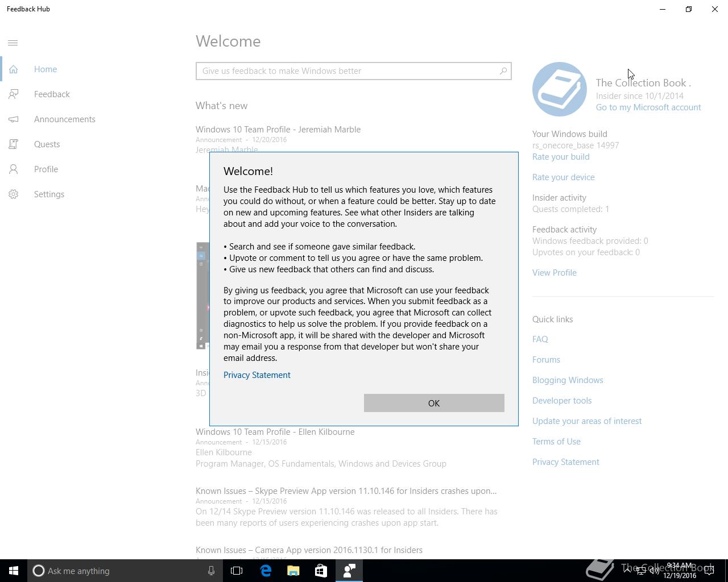Open the Blogging Windows quick link

tap(568, 380)
